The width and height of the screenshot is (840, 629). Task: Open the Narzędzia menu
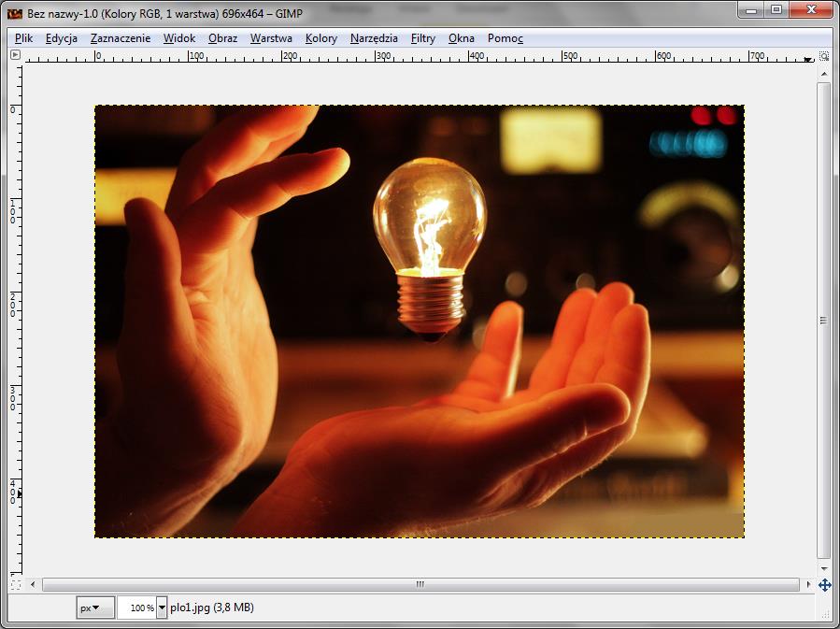click(374, 38)
